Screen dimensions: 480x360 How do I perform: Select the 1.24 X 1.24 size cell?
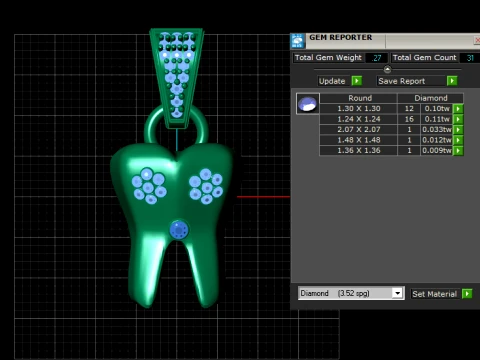click(x=359, y=119)
